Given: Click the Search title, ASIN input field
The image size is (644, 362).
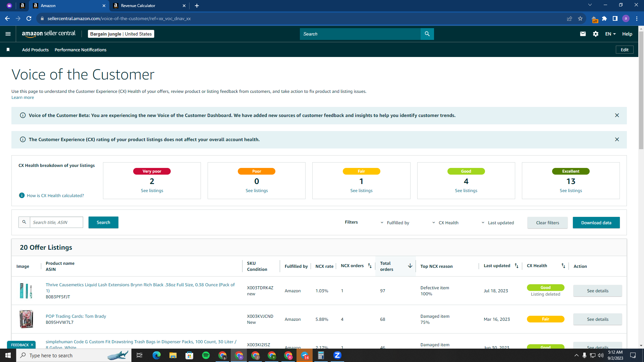Looking at the screenshot, I should [56, 222].
